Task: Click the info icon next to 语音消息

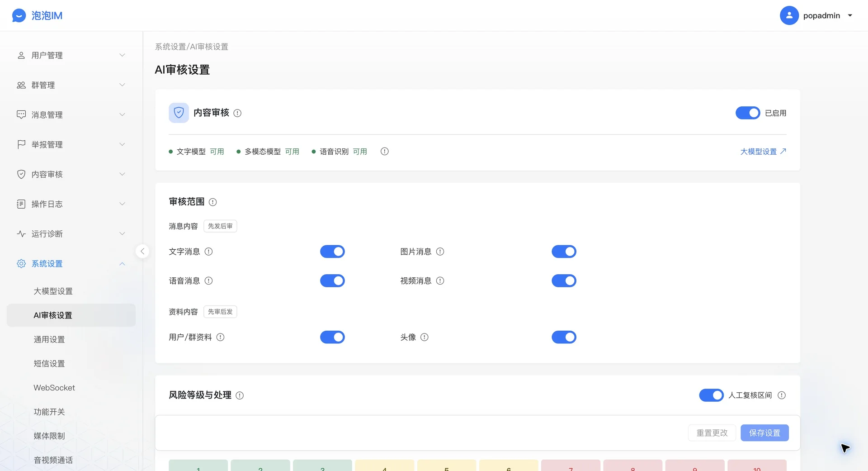Action: (208, 281)
